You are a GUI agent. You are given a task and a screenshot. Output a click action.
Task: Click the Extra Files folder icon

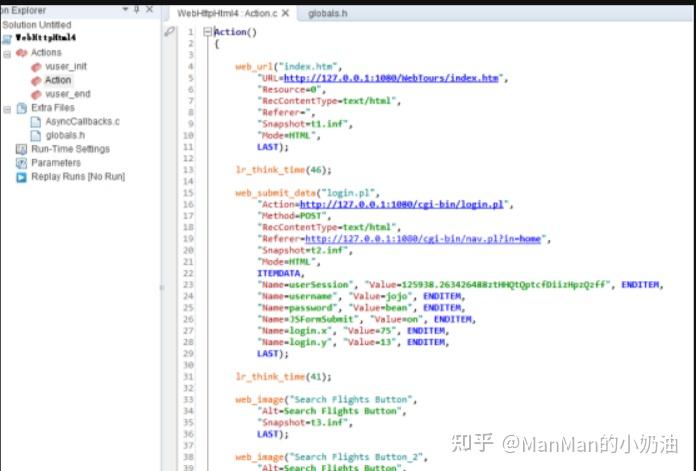(x=21, y=108)
